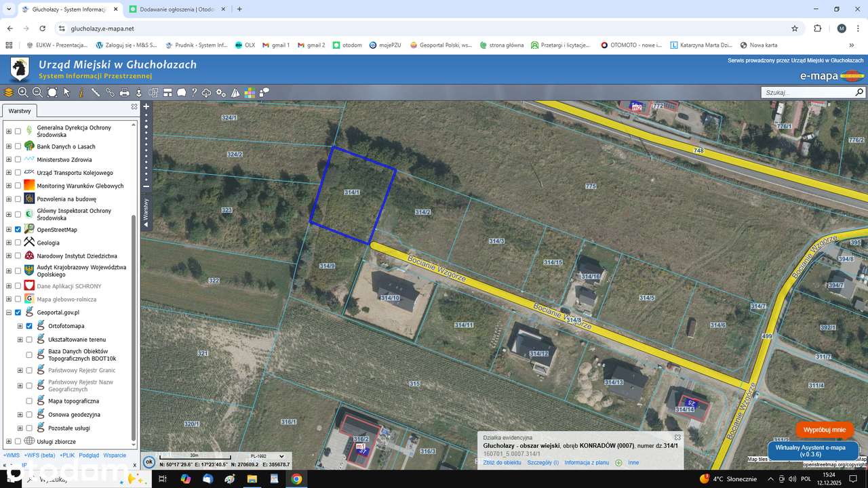Check the Ukształtowanie terenu layer

click(x=29, y=339)
